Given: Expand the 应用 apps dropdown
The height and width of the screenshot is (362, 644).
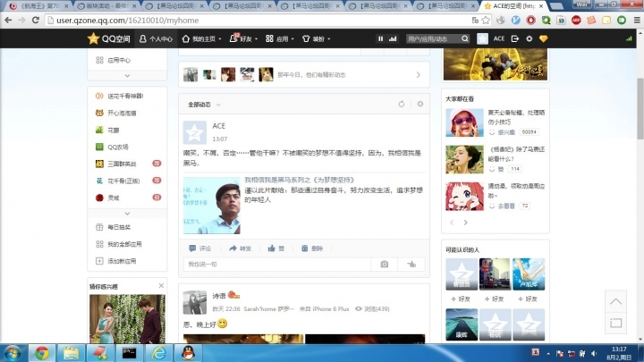Looking at the screenshot, I should (x=283, y=39).
